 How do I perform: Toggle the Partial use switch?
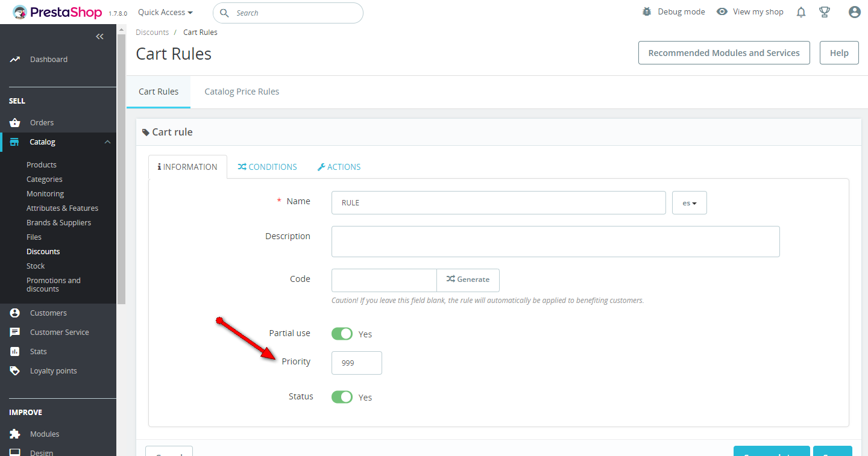(342, 334)
